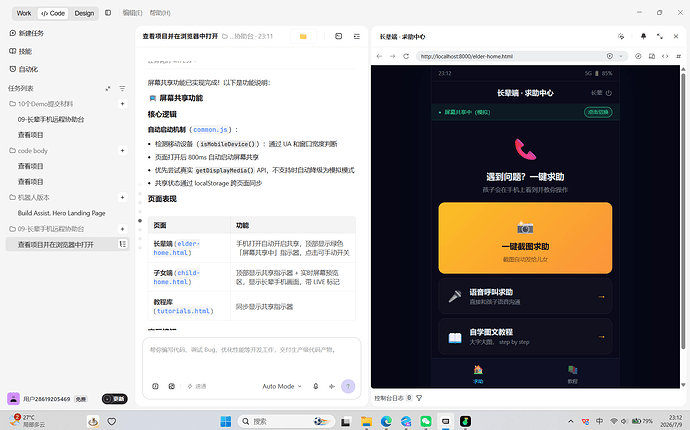Viewport: 690px width, 430px height.
Task: Toggle the 更新 switch at sidebar bottom
Action: pyautogui.click(x=115, y=399)
